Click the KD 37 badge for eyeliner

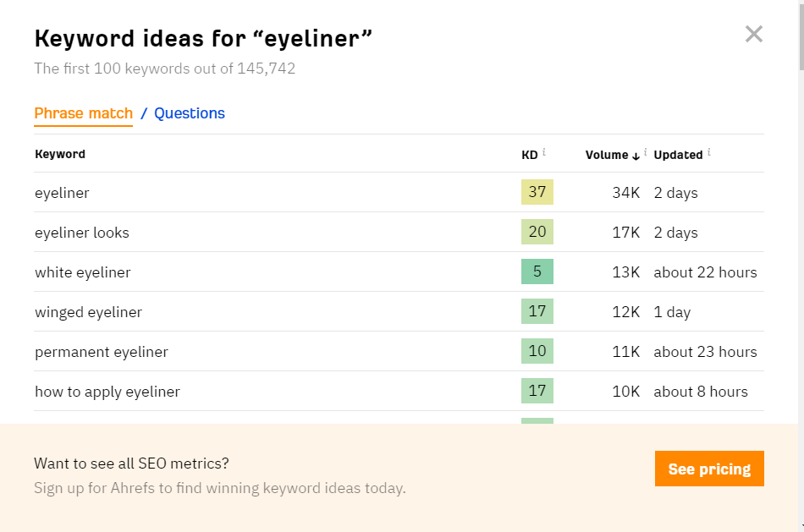[537, 192]
